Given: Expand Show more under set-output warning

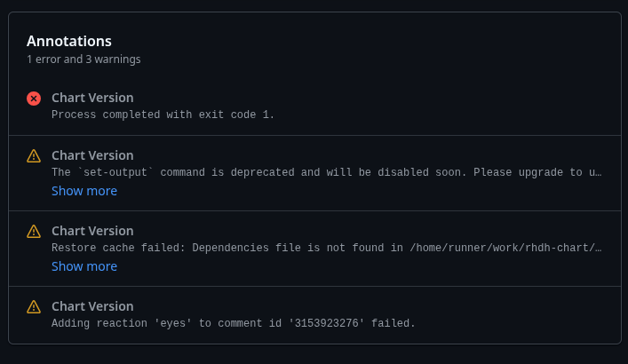Looking at the screenshot, I should tap(84, 191).
